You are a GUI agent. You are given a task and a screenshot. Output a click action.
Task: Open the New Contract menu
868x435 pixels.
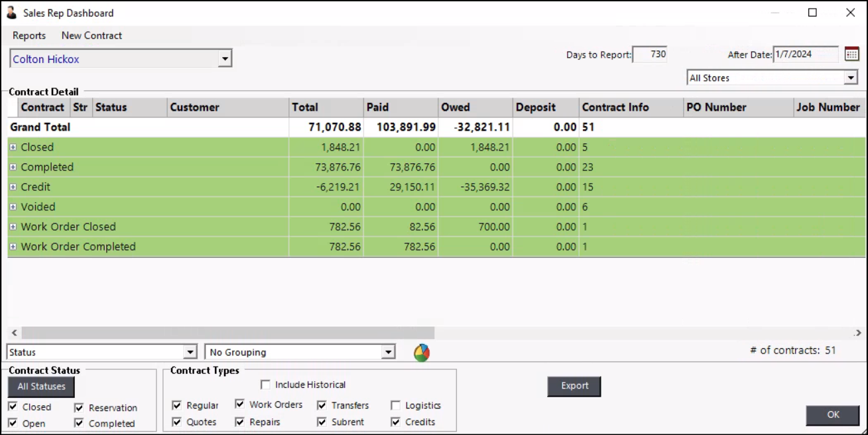(x=92, y=36)
